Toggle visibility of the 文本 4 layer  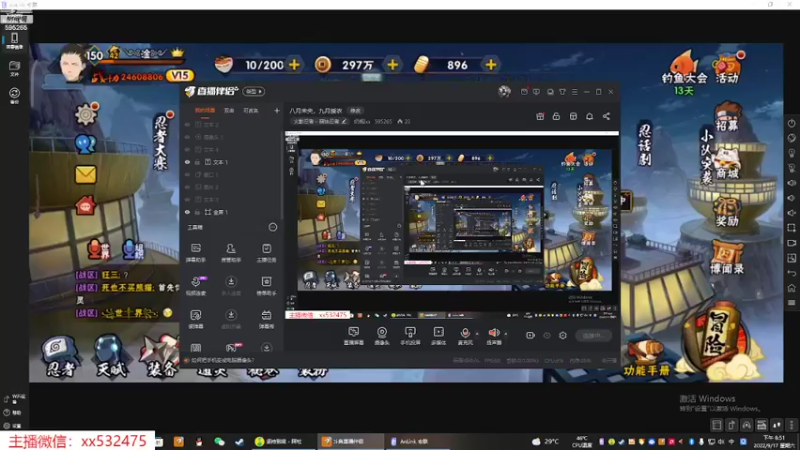point(187,149)
